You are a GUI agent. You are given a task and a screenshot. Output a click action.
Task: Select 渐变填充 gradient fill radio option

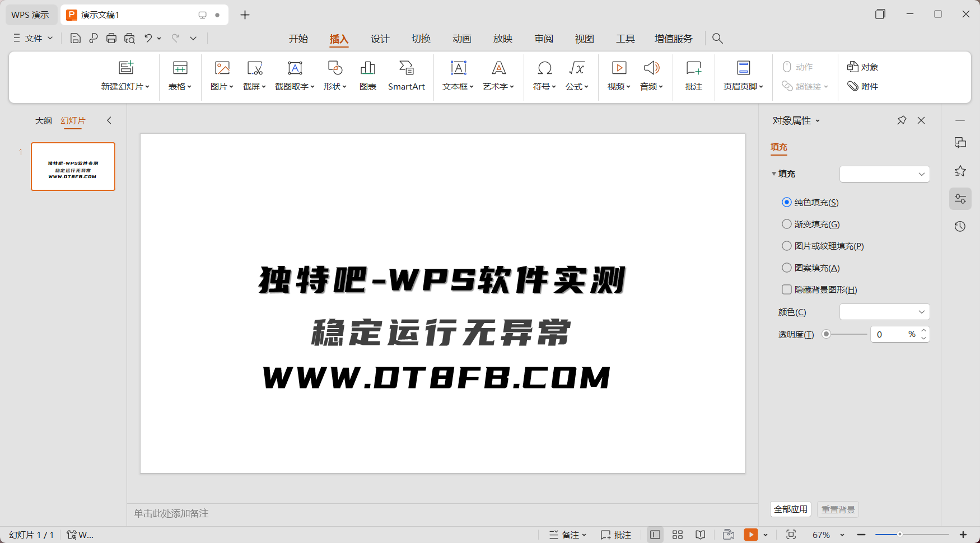(x=787, y=224)
